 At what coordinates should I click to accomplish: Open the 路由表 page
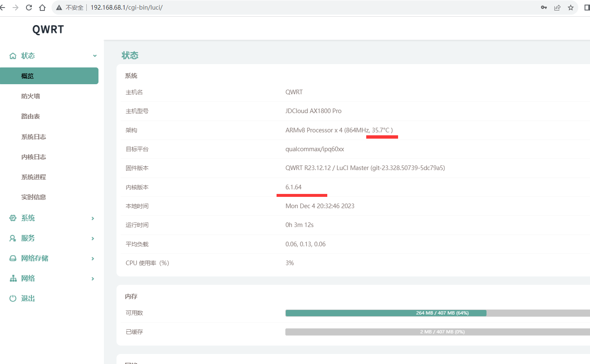(x=31, y=116)
